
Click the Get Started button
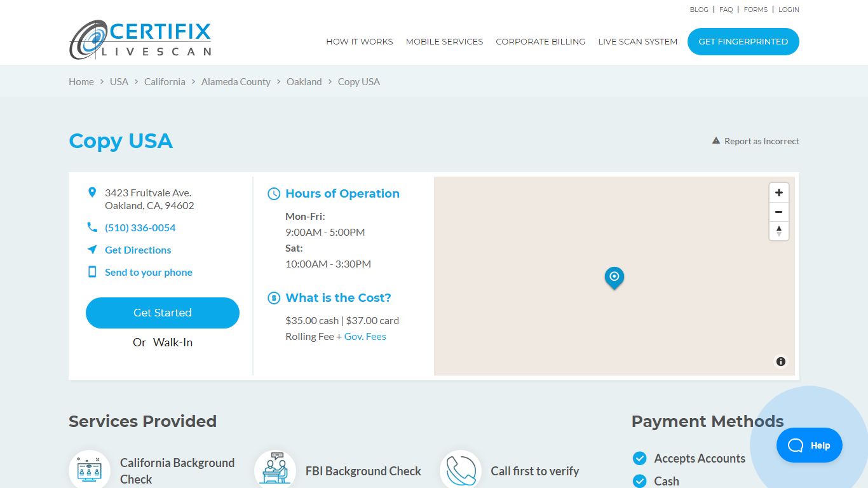tap(163, 313)
